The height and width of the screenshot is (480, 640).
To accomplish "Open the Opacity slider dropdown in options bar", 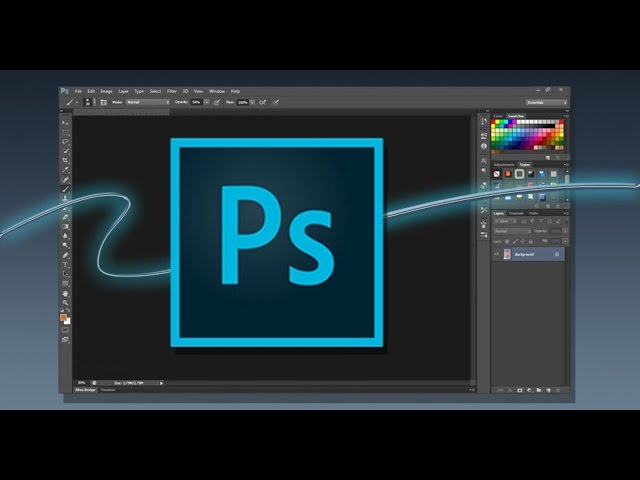I will coord(207,102).
